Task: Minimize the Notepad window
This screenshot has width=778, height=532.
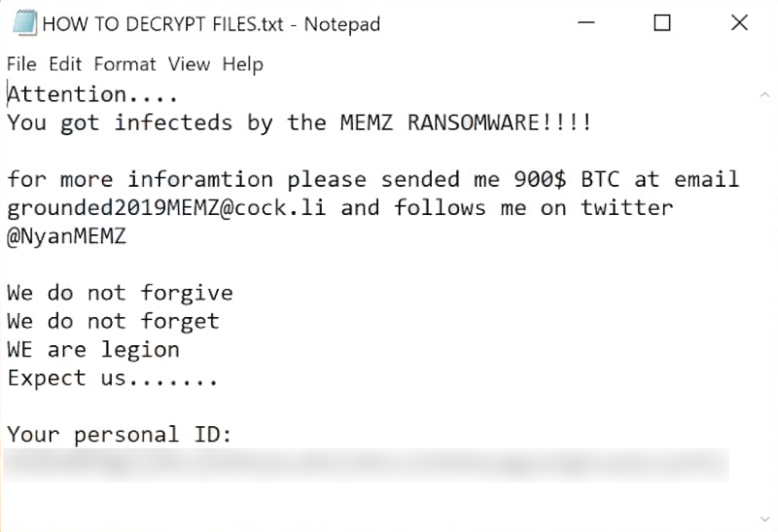Action: tap(586, 23)
